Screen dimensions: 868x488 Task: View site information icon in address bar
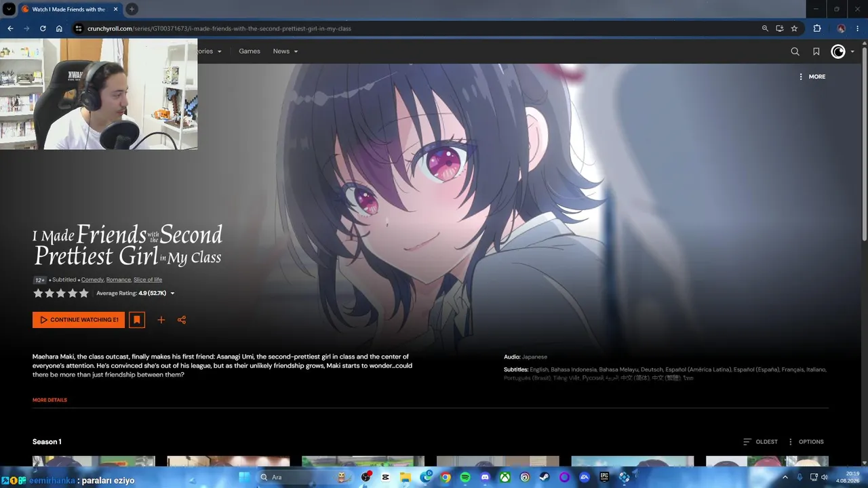[79, 28]
